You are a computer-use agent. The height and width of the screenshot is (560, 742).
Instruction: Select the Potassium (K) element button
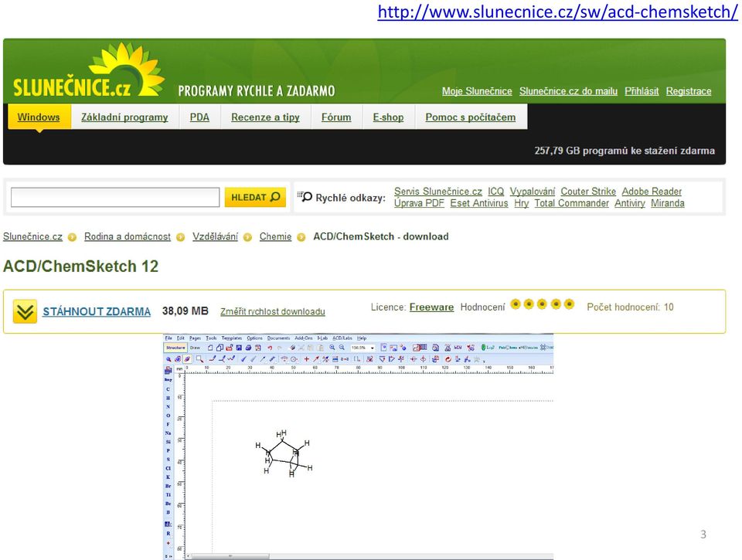[x=168, y=477]
